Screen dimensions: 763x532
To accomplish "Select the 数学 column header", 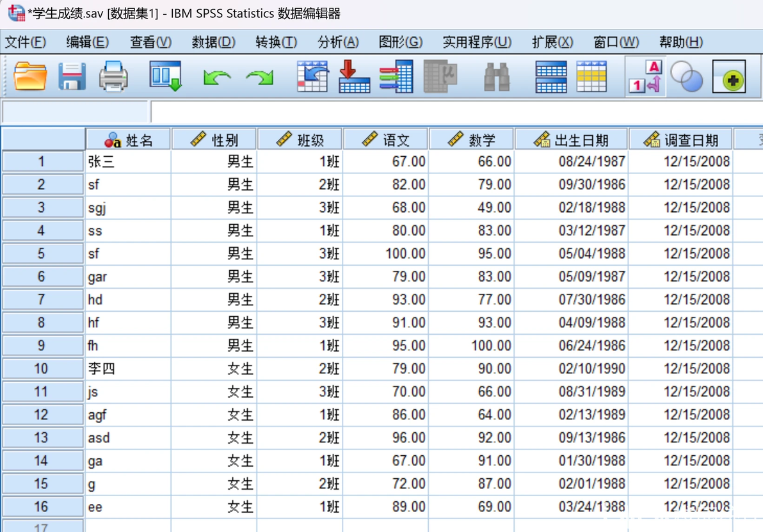I will (471, 140).
